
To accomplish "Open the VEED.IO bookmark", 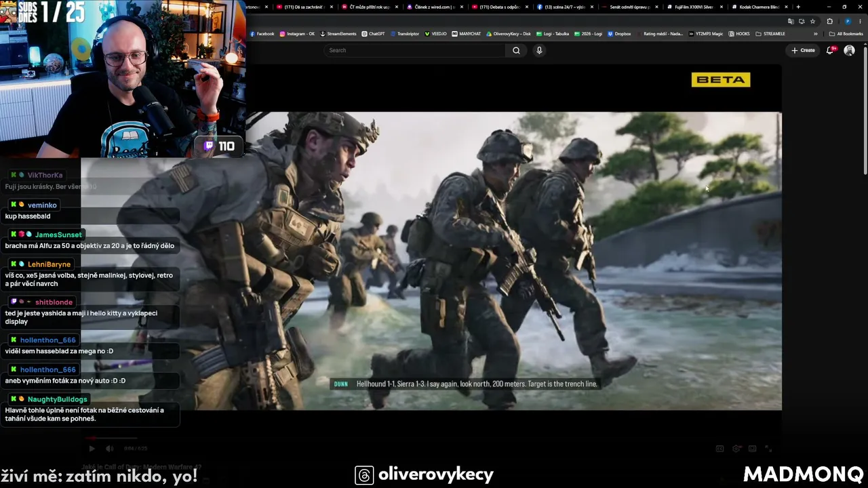I will click(x=435, y=34).
